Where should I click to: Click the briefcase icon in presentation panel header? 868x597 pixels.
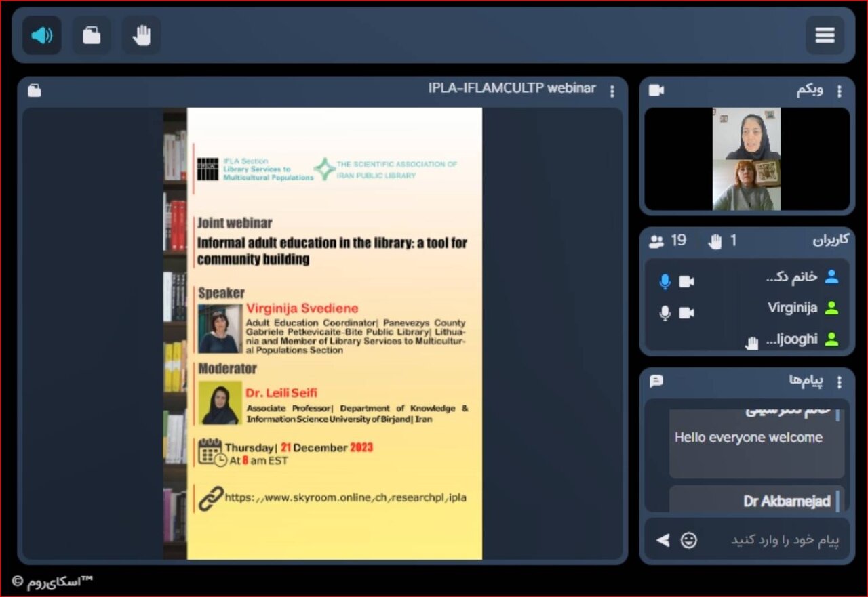tap(34, 90)
